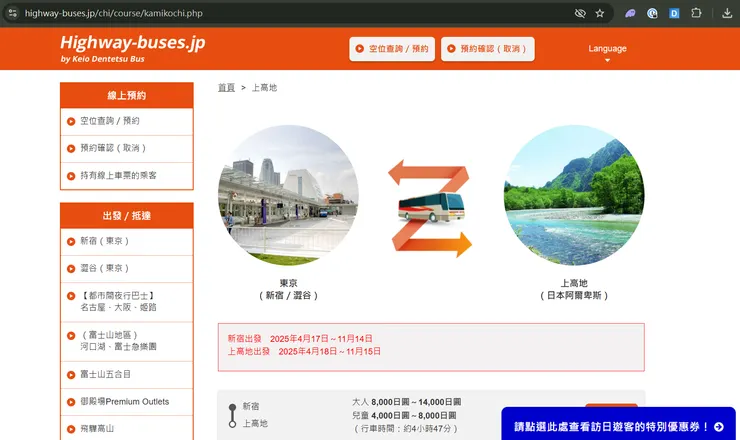Screen dimensions: 740x440
Task: Open sidebar 預約確認（取消）item
Action: (x=126, y=149)
